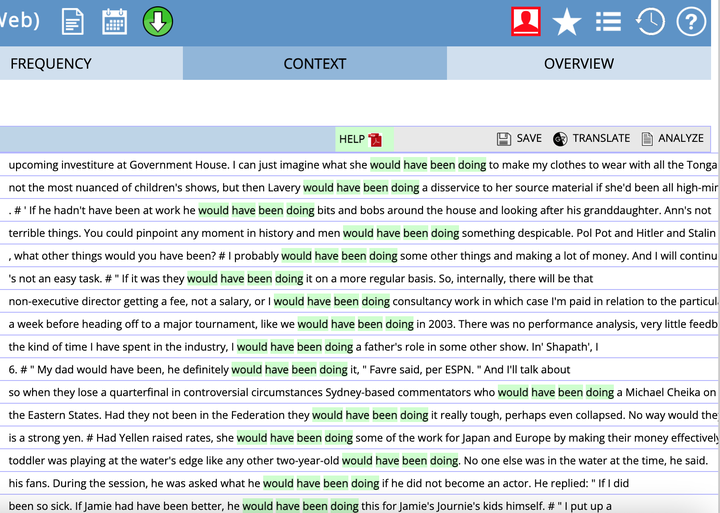Open the history clock icon
This screenshot has height=513, width=720.
pyautogui.click(x=650, y=21)
